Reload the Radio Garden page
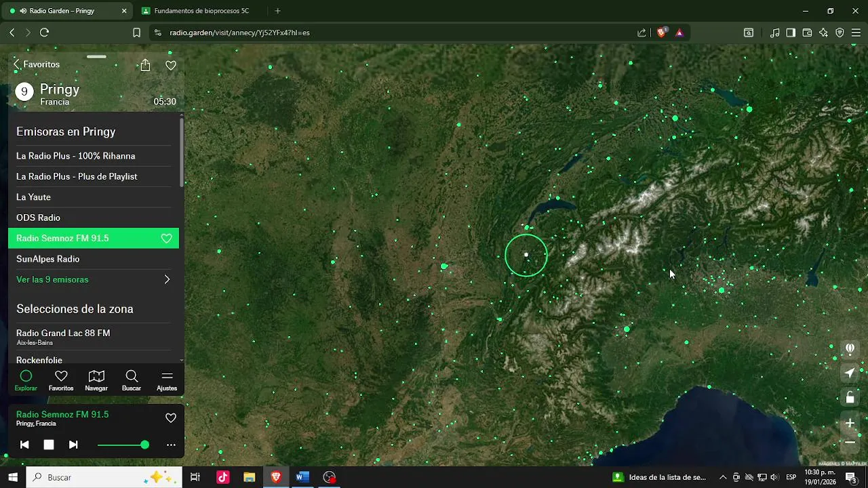868x488 pixels. point(44,33)
